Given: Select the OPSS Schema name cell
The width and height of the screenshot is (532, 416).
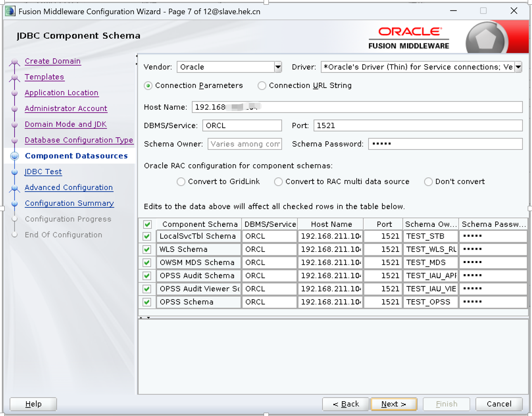Looking at the screenshot, I should click(199, 302).
